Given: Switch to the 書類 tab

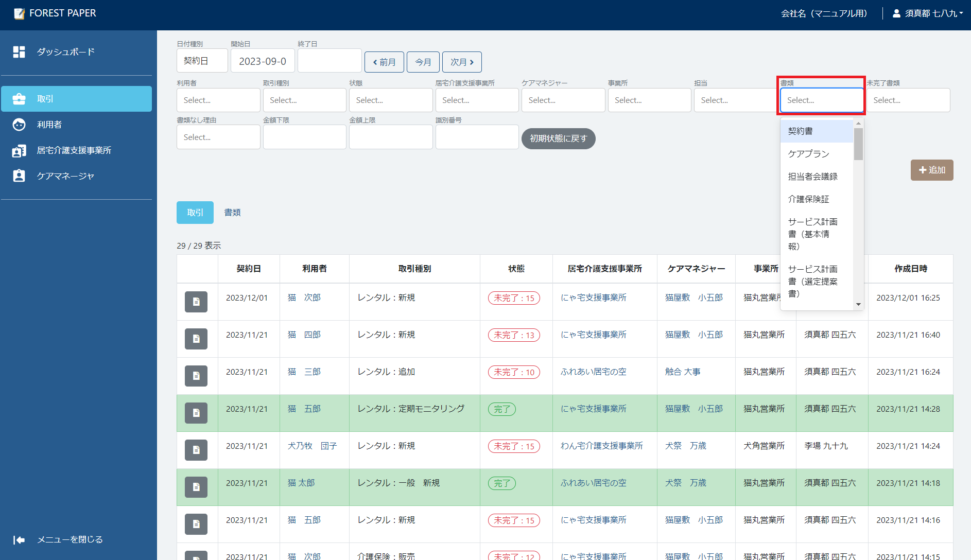Looking at the screenshot, I should (x=232, y=213).
